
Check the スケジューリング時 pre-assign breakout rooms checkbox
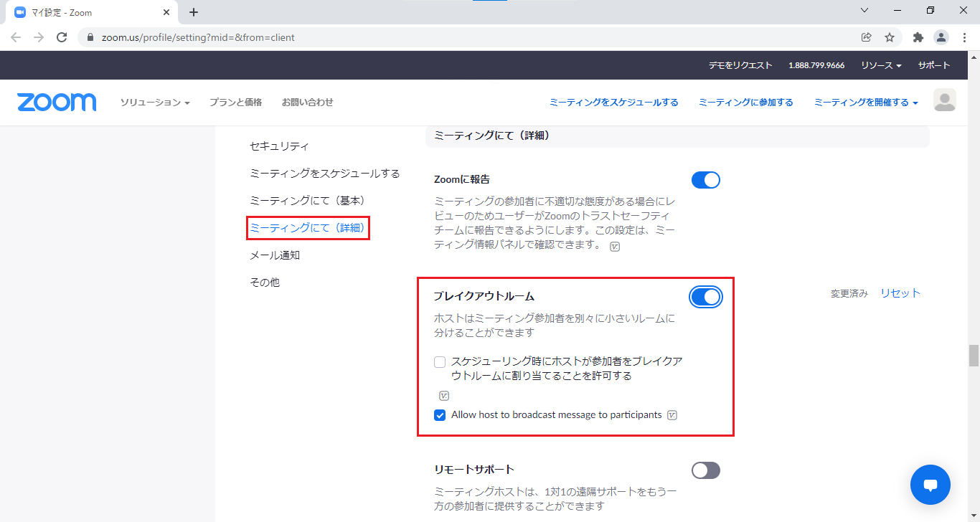click(x=440, y=362)
